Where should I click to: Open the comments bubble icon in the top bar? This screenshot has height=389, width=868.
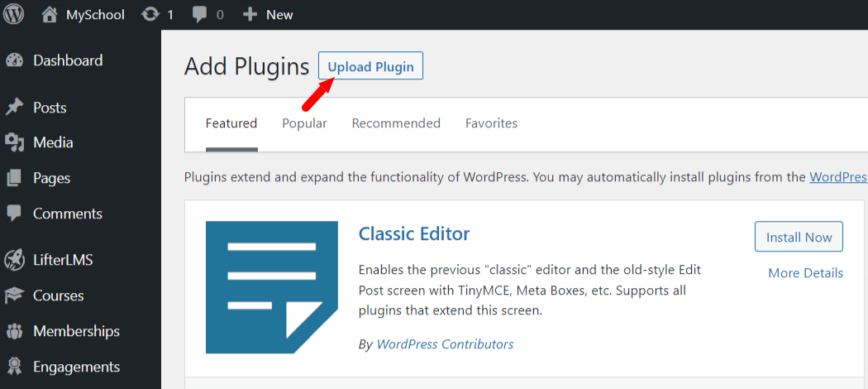point(200,15)
